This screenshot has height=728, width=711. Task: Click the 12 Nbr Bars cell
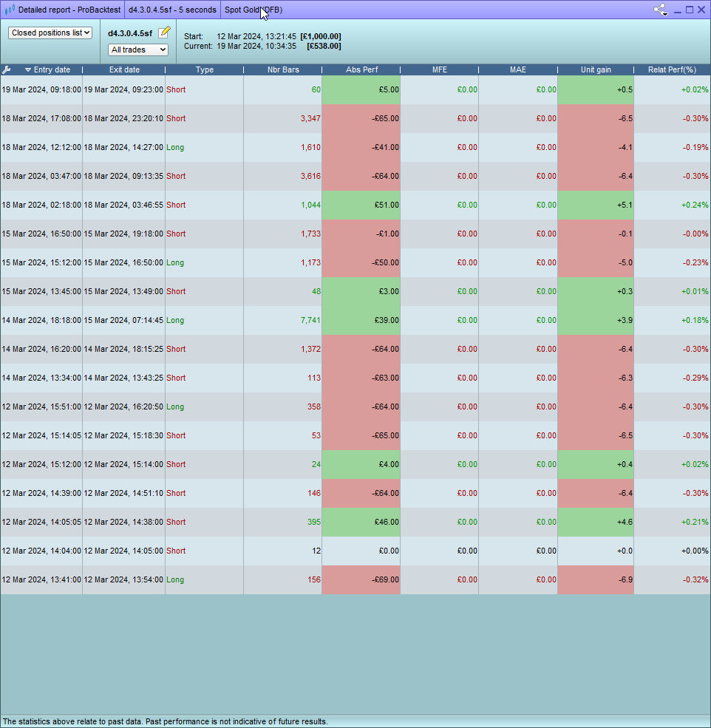tap(282, 550)
